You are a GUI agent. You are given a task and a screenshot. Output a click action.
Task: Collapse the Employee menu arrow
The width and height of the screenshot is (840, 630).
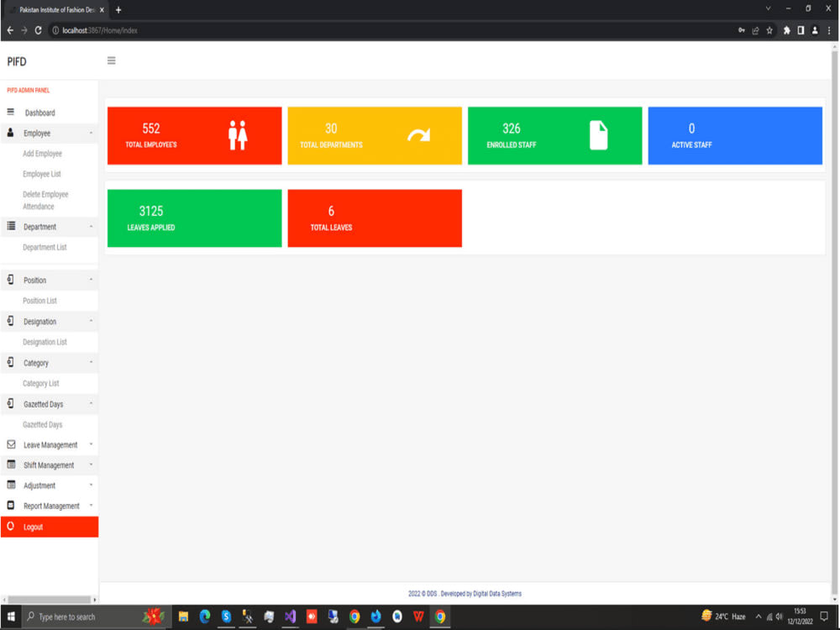click(91, 133)
